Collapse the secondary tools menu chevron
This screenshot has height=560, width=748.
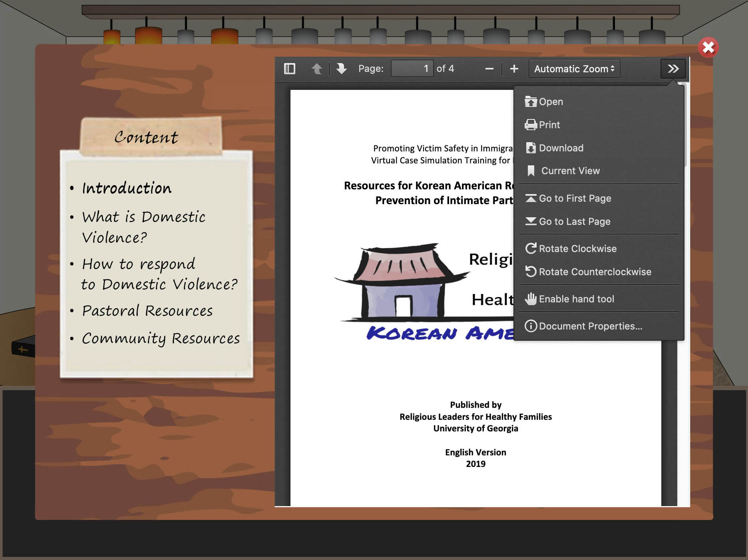click(673, 69)
